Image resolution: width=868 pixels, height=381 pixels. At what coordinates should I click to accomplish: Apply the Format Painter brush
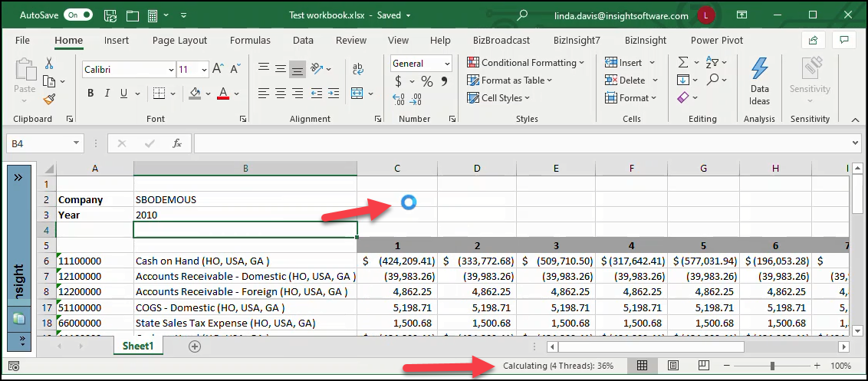point(49,99)
